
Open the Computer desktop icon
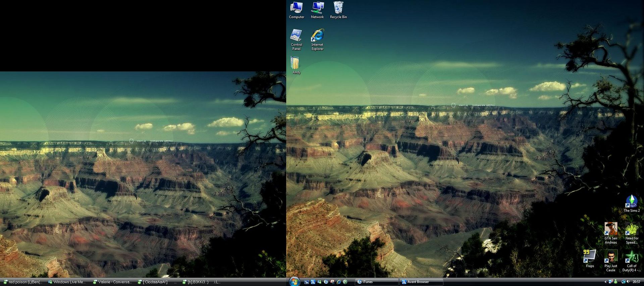pos(297,9)
